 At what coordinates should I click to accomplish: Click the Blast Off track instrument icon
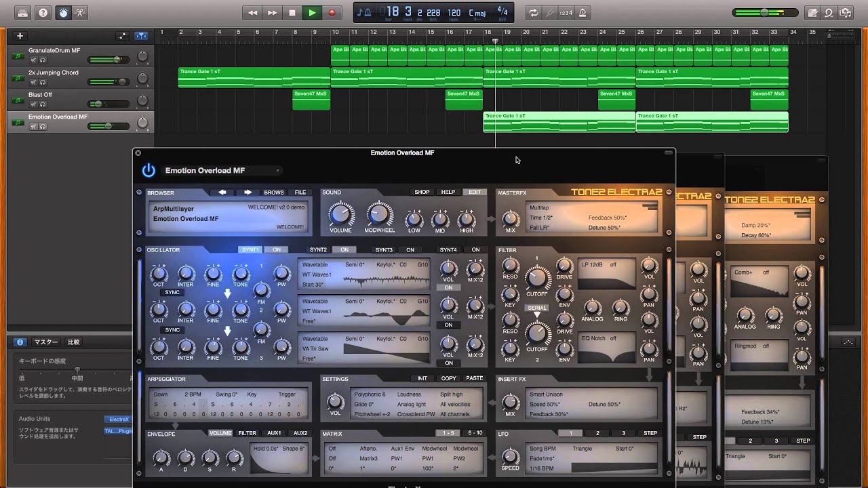(19, 99)
